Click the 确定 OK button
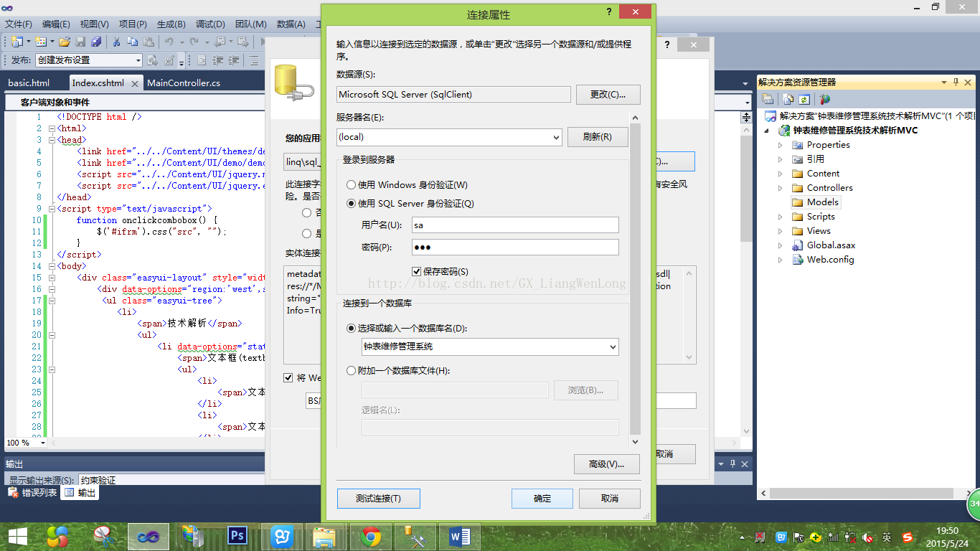Image resolution: width=980 pixels, height=551 pixels. [542, 499]
